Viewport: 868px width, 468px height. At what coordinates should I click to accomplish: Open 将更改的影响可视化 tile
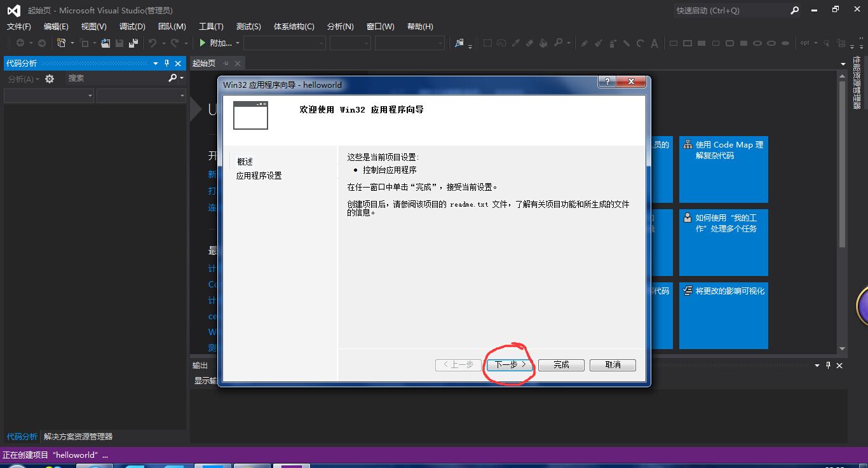pyautogui.click(x=724, y=315)
